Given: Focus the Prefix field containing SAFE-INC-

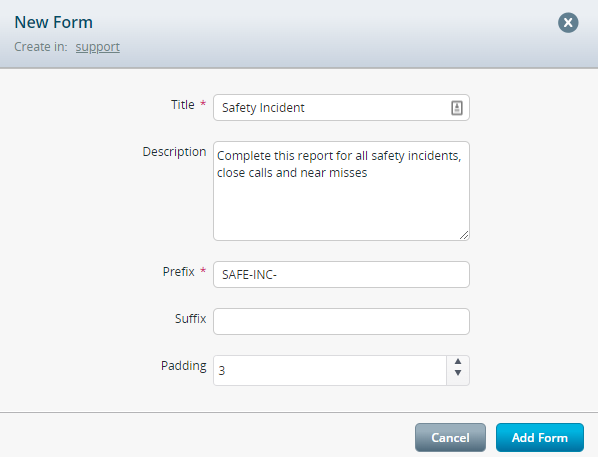Looking at the screenshot, I should click(341, 274).
